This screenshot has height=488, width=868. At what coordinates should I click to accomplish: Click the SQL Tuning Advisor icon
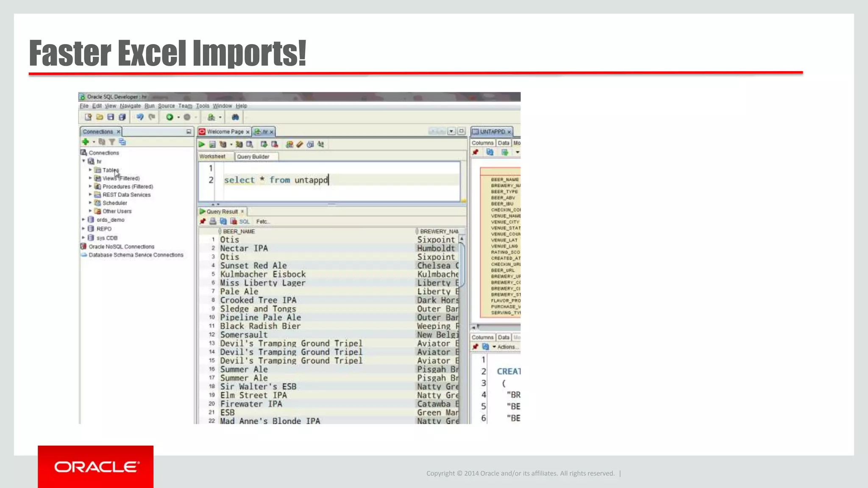point(250,144)
